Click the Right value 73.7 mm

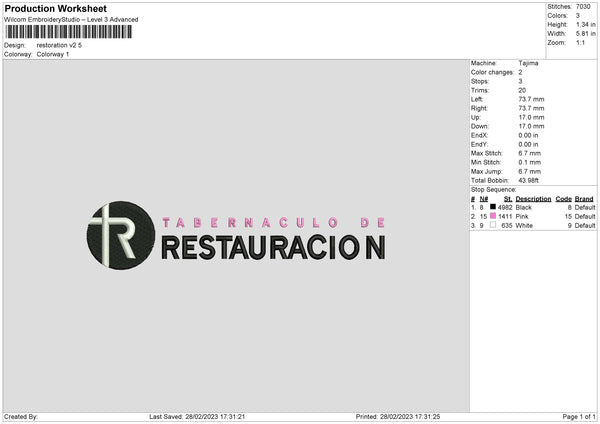[531, 108]
